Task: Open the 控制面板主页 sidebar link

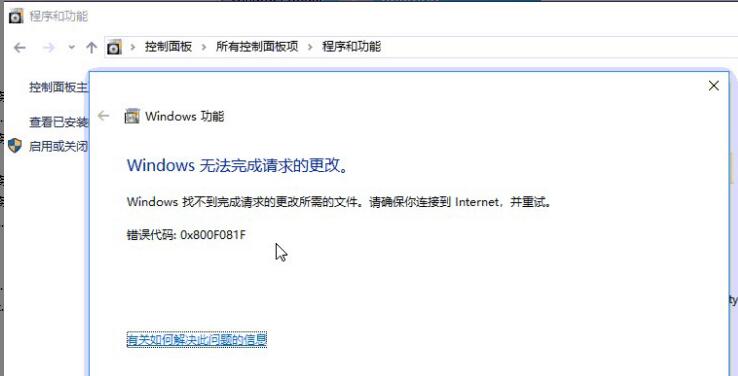Action: [58, 87]
